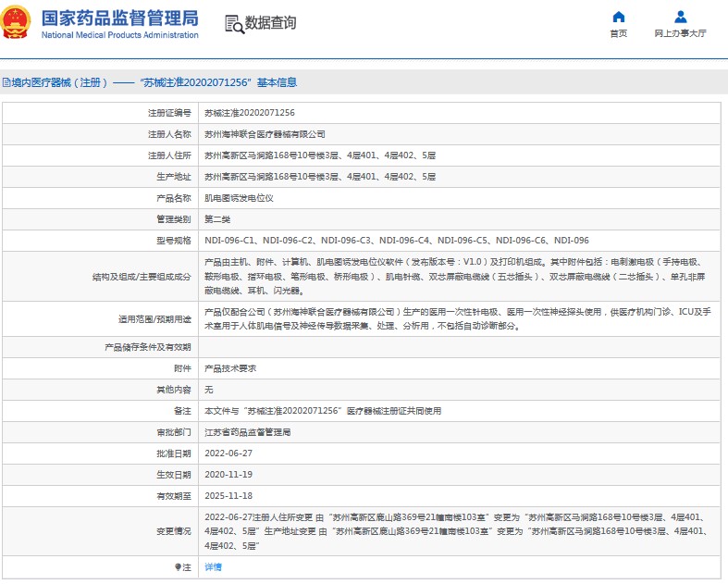
Task: Click the page icon beside 境内医疗器械 heading
Action: [5, 82]
